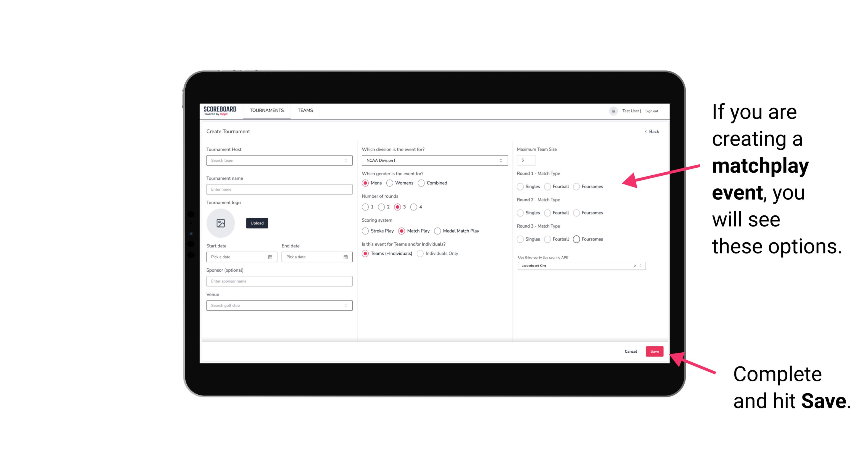
Task: Click the Venue search dropdown icon
Action: pyautogui.click(x=345, y=305)
